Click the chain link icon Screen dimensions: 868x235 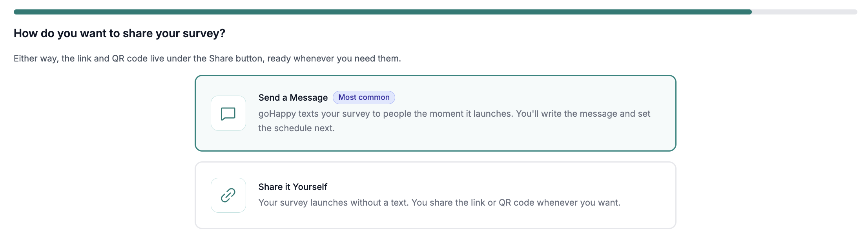coord(228,195)
